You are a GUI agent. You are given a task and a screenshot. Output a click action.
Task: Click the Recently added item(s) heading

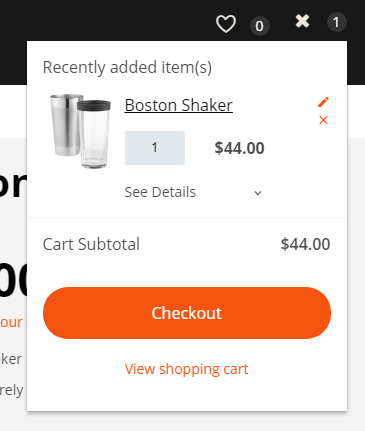click(x=127, y=68)
